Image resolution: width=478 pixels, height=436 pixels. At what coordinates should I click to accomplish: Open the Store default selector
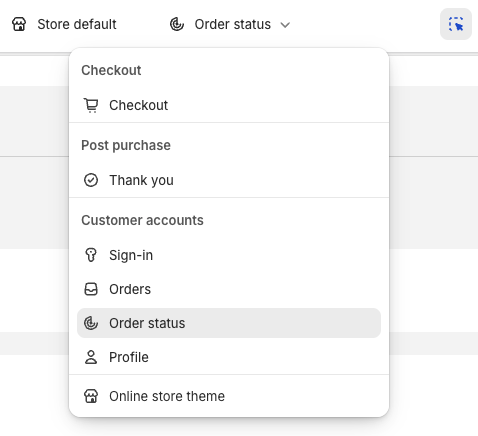coord(64,24)
